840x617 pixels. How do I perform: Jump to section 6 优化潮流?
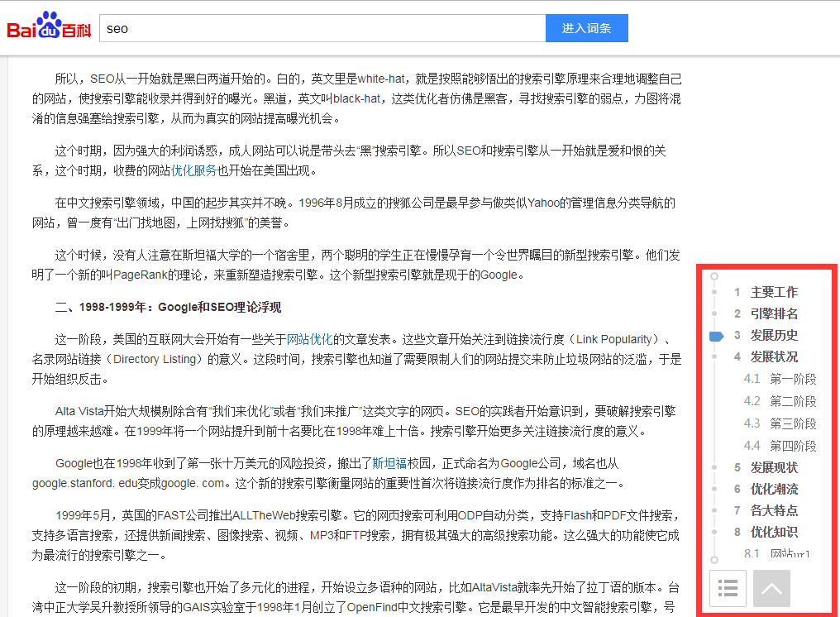[x=766, y=489]
